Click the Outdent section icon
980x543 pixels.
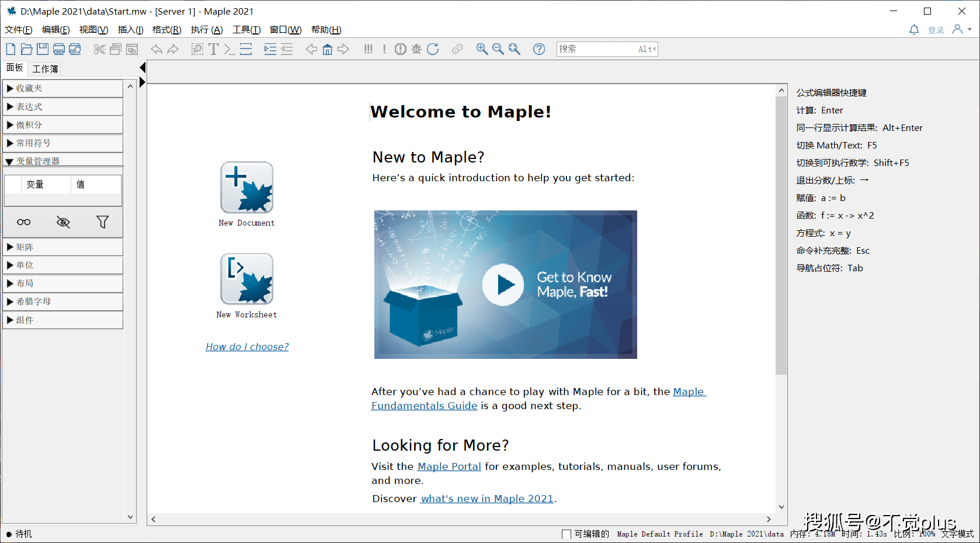(287, 49)
